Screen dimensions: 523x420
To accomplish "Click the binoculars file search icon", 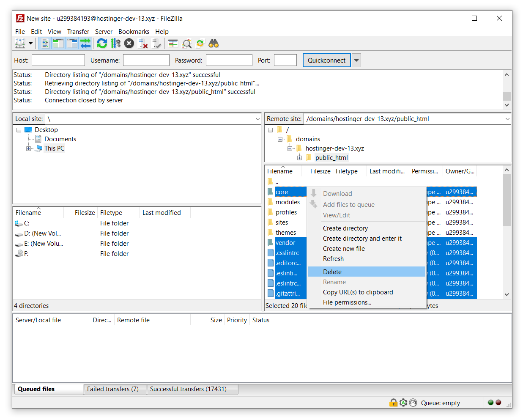I will coord(214,43).
